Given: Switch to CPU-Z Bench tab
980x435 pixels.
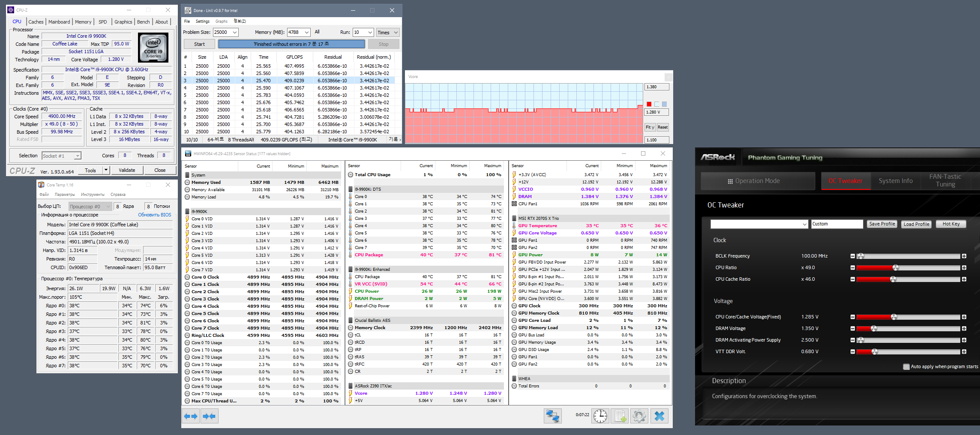Looking at the screenshot, I should (x=144, y=22).
